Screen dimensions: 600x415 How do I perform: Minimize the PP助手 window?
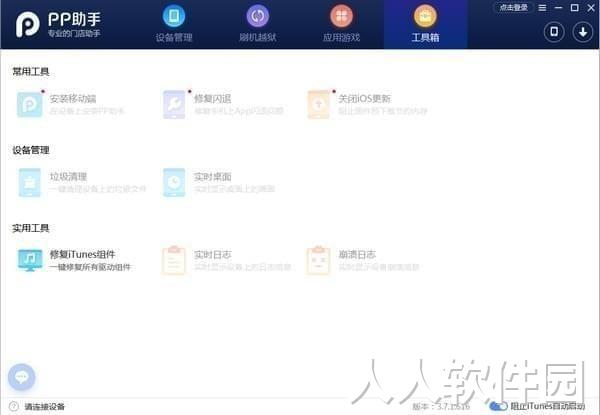click(558, 8)
